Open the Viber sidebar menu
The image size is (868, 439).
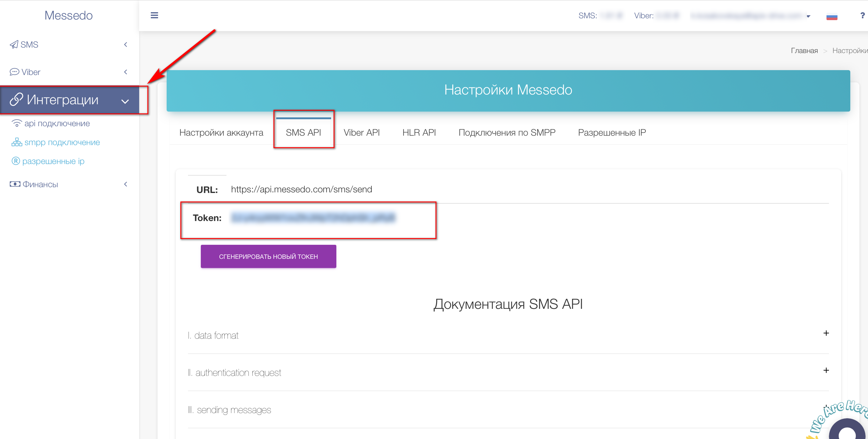click(69, 72)
